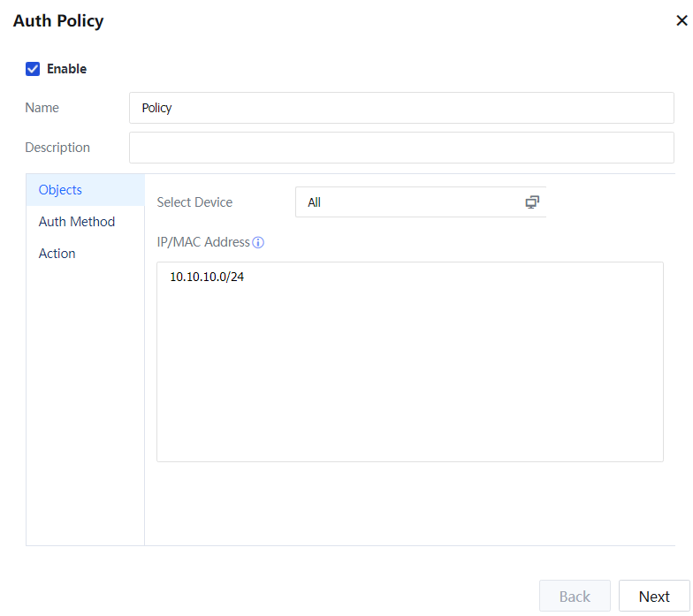This screenshot has height=616, width=693.
Task: Click the greyed-out Back button
Action: (x=575, y=597)
